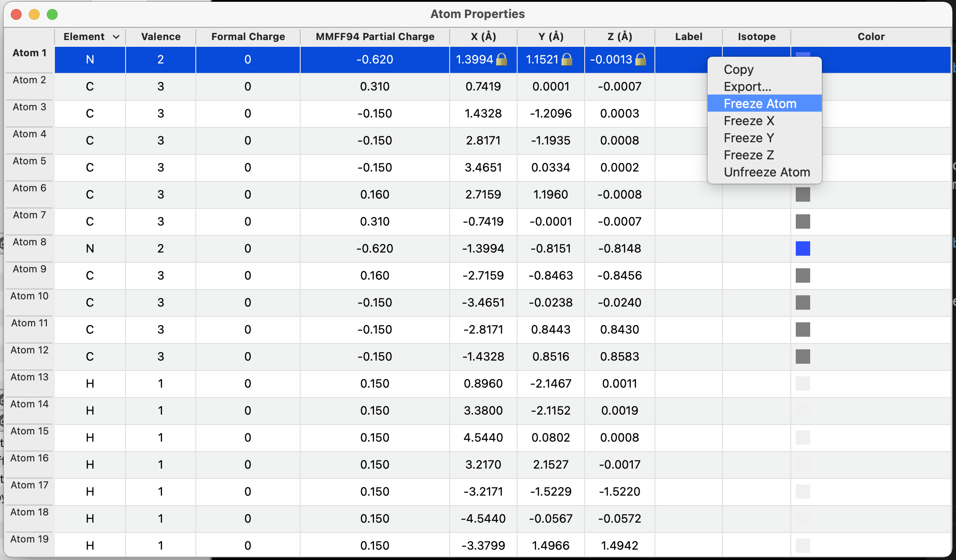Select Copy in the context menu
956x560 pixels.
(738, 69)
